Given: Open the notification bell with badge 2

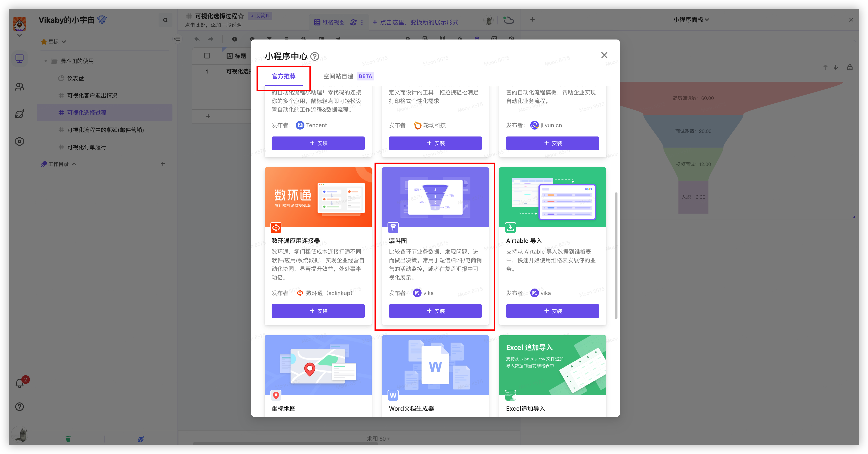Looking at the screenshot, I should click(20, 383).
